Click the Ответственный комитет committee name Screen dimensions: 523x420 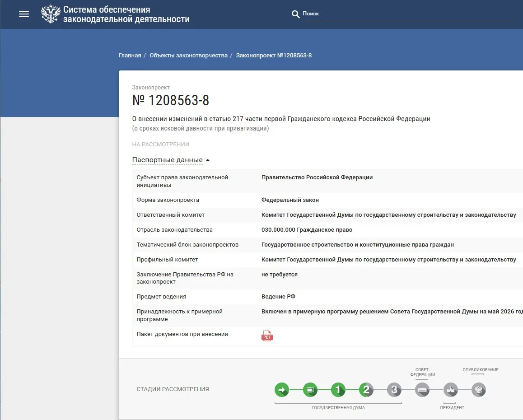tap(388, 215)
